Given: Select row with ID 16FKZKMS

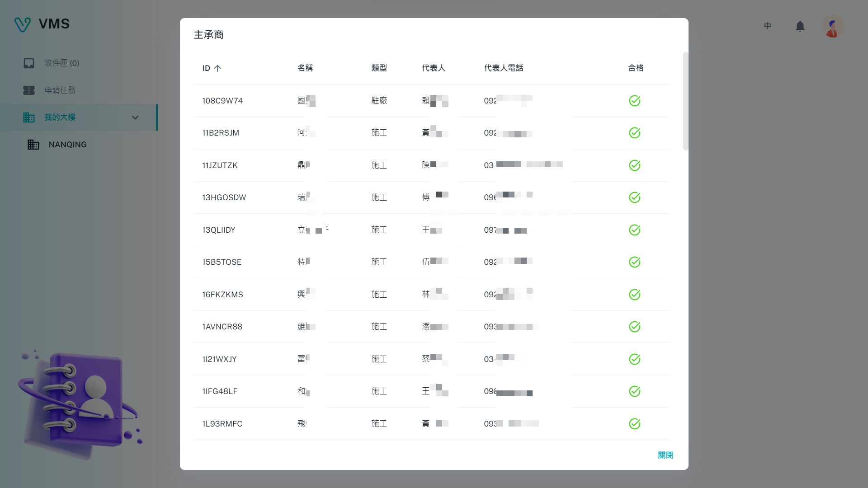Looking at the screenshot, I should click(x=222, y=295).
